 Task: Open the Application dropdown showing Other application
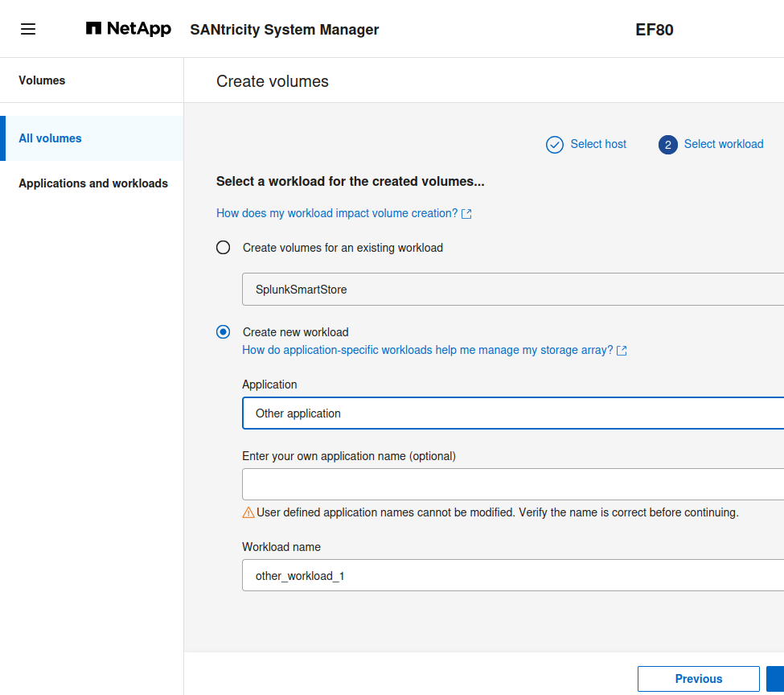(x=513, y=413)
